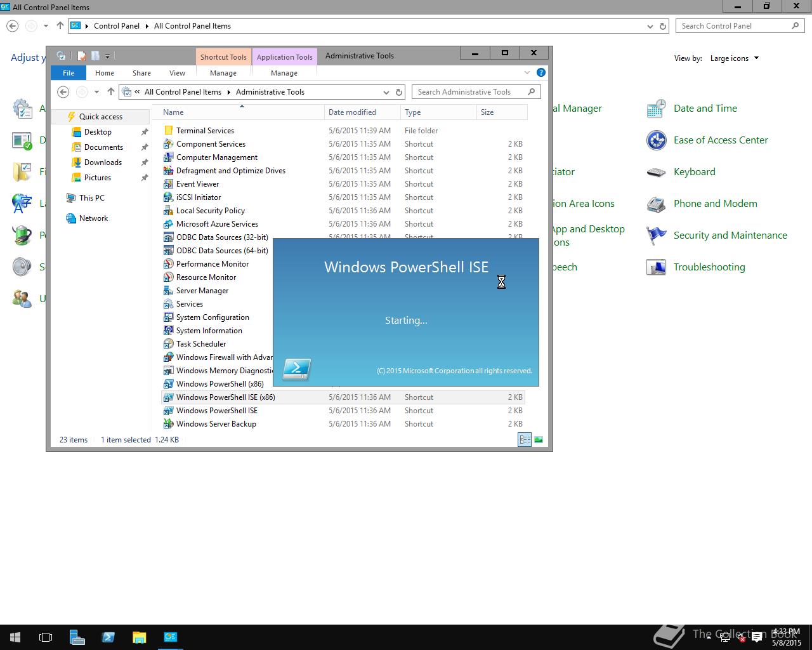Go back in the Administrative Tools window

(63, 92)
